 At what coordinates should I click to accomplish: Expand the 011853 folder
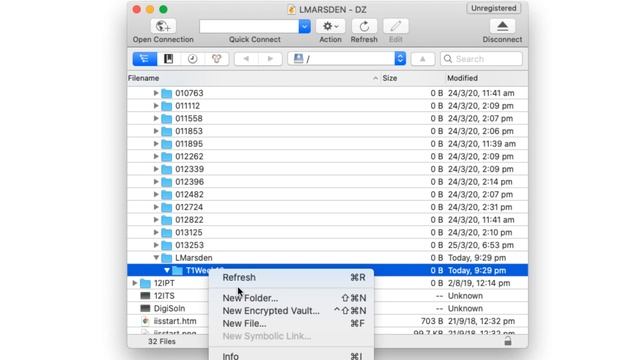(x=156, y=131)
